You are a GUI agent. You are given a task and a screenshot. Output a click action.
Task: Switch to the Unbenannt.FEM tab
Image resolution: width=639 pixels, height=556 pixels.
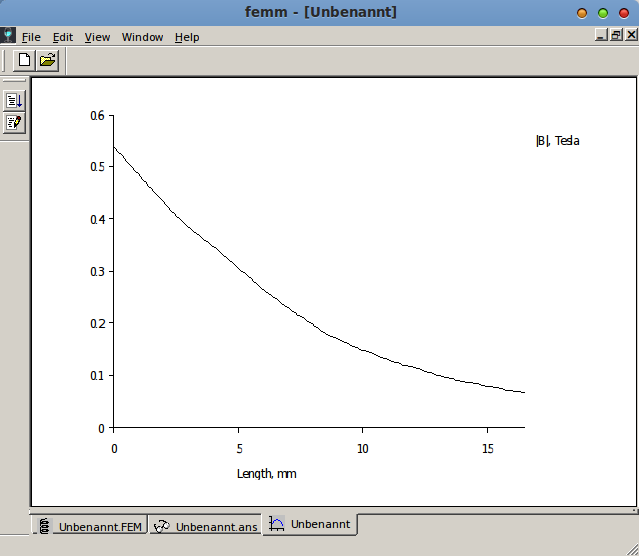pyautogui.click(x=90, y=526)
